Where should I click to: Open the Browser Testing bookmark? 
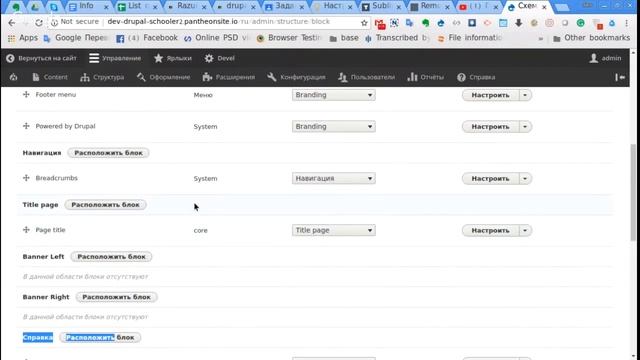[289, 38]
